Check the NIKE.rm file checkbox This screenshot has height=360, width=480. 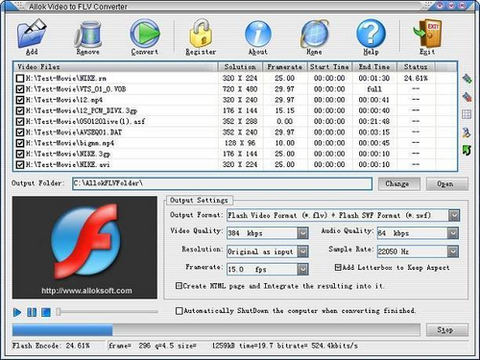coord(20,78)
